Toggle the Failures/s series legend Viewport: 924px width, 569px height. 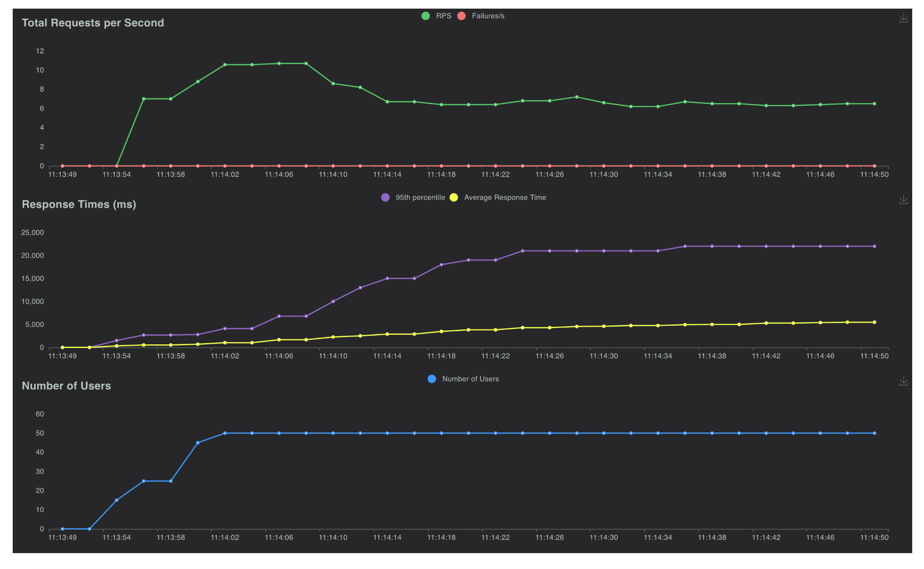pyautogui.click(x=481, y=16)
